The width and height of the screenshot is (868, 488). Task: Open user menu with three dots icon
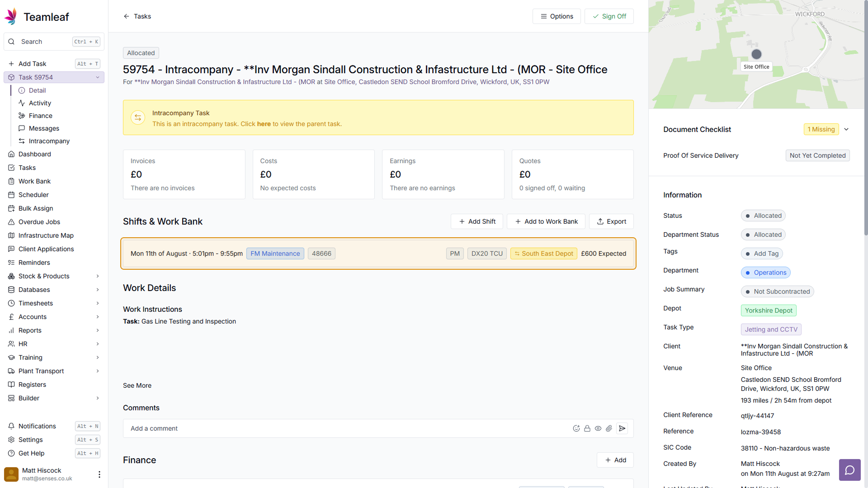pos(99,474)
